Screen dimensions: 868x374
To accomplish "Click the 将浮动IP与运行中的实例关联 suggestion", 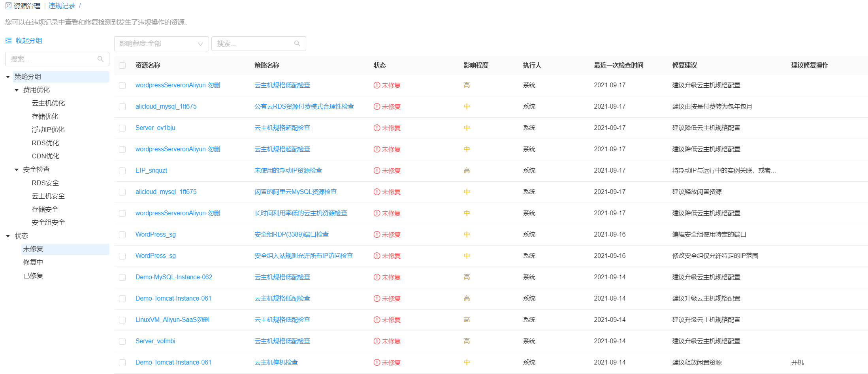I will coord(724,171).
